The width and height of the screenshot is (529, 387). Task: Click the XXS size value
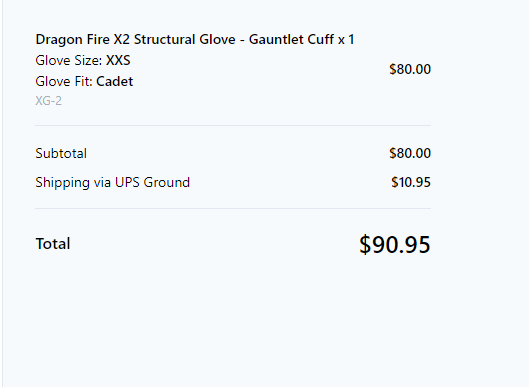[118, 61]
